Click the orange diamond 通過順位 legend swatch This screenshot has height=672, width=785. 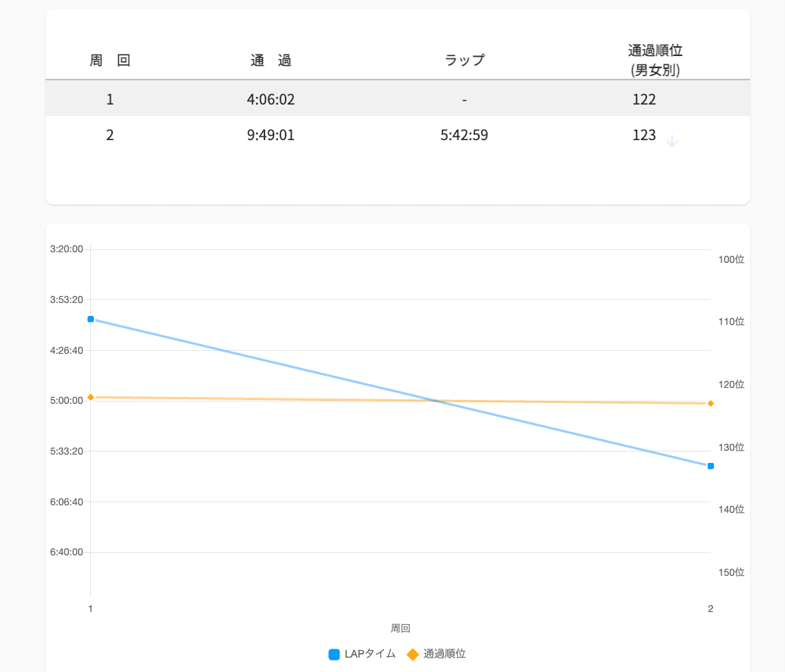point(413,655)
